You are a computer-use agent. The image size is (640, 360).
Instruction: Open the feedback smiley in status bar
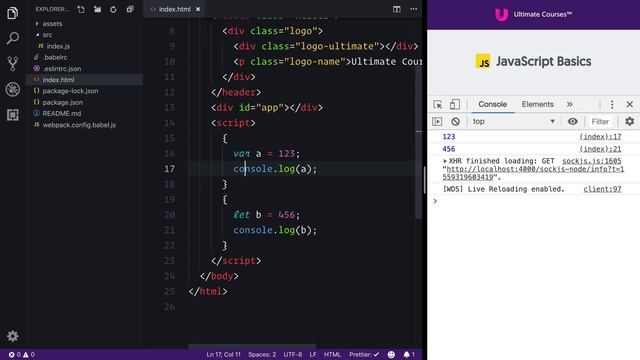click(391, 355)
